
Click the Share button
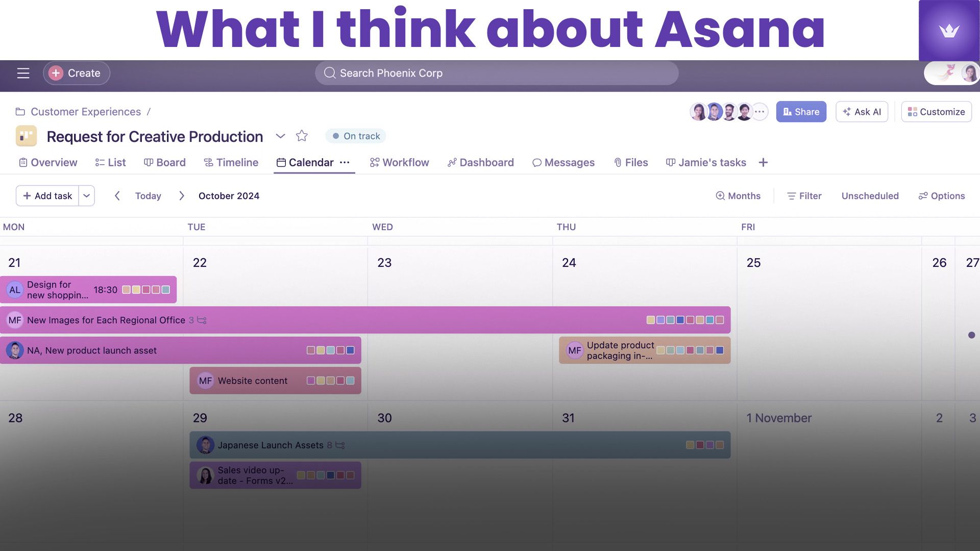(801, 112)
